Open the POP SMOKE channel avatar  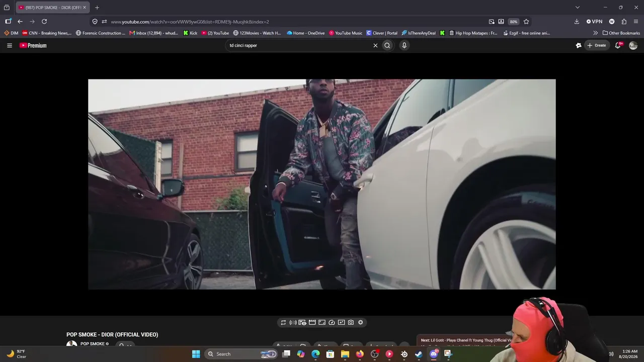(x=72, y=345)
